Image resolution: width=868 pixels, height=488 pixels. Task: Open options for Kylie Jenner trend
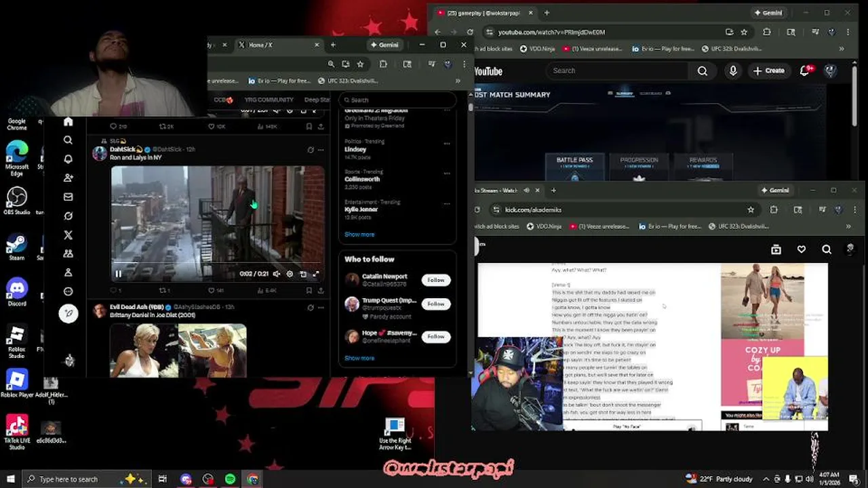point(447,203)
